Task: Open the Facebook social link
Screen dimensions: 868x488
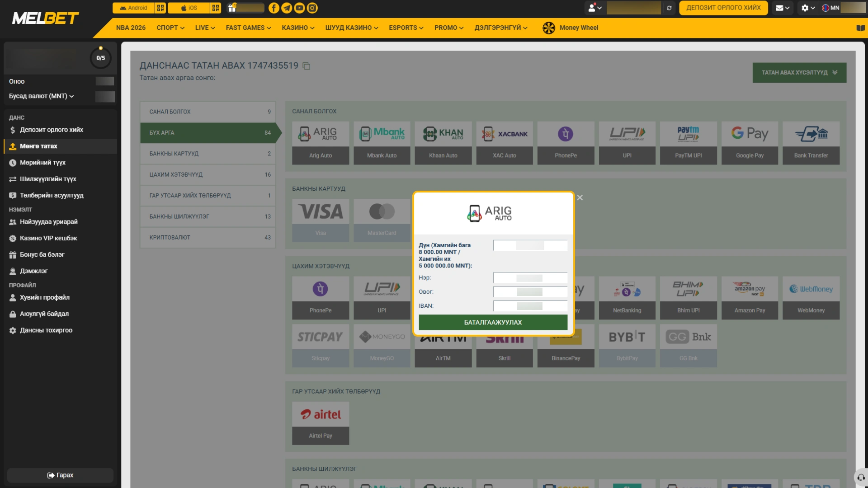Action: click(274, 8)
